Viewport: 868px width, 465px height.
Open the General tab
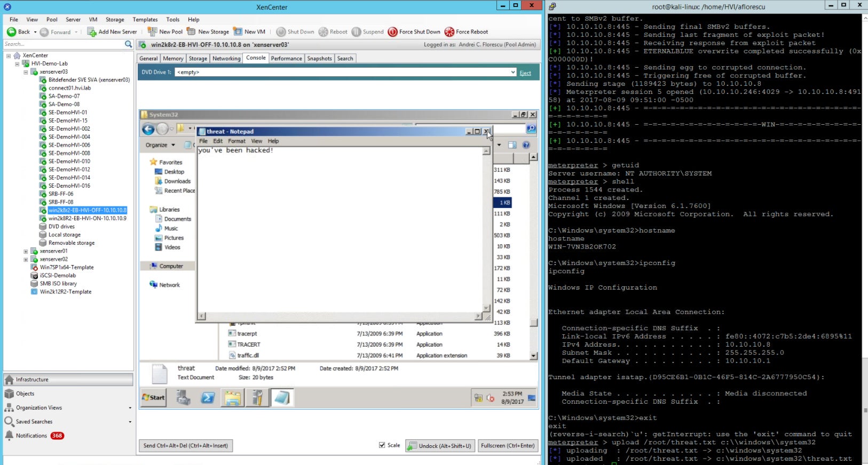coord(148,59)
